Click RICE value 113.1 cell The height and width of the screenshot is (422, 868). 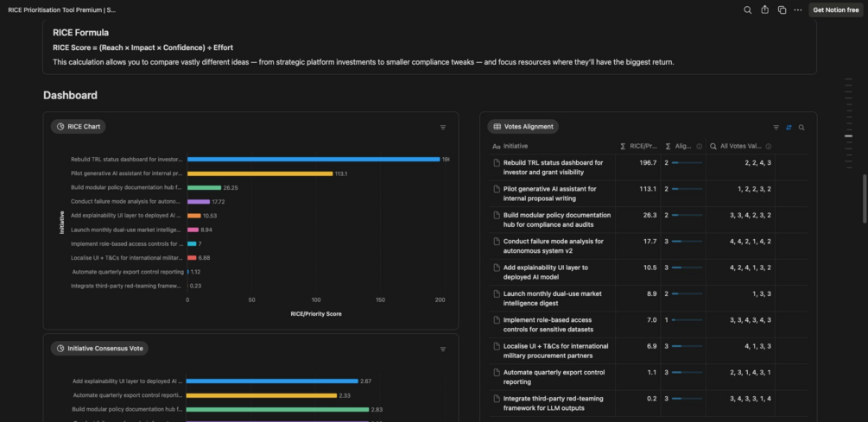click(x=639, y=193)
